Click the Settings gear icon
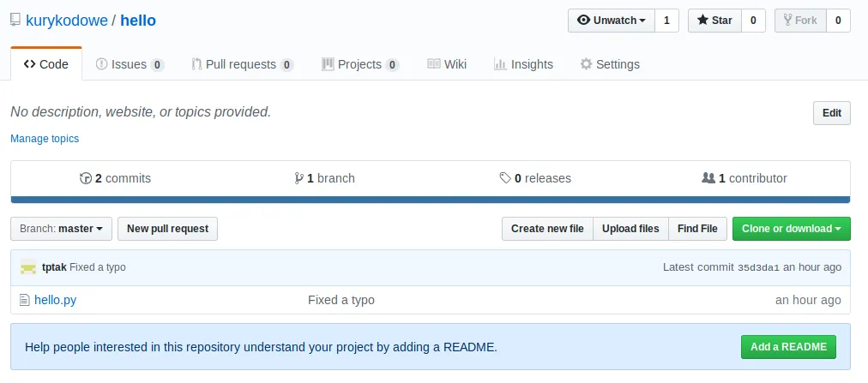The image size is (868, 383). pyautogui.click(x=586, y=64)
